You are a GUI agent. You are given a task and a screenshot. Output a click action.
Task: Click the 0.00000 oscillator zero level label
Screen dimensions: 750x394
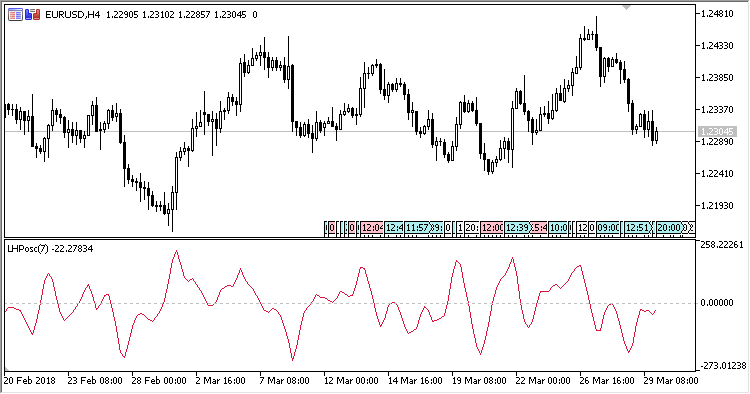coord(717,303)
